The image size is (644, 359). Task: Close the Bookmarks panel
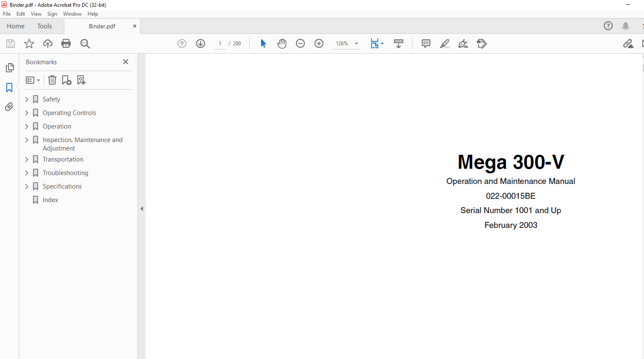tap(126, 62)
